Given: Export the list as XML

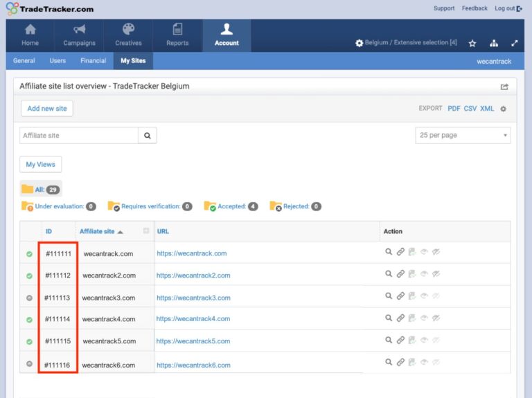Looking at the screenshot, I should tap(487, 109).
